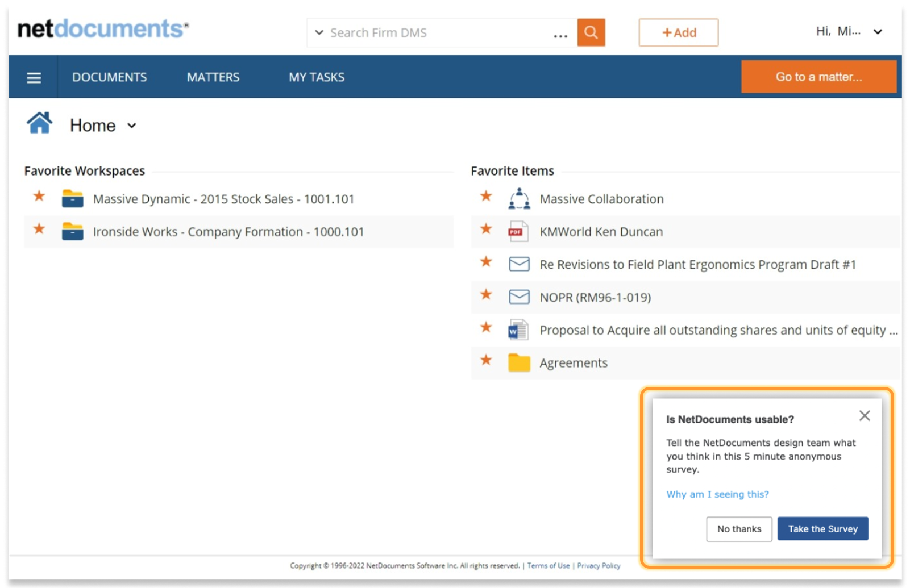Toggle favorite star for Ironside Works workspace
Image resolution: width=910 pixels, height=588 pixels.
39,229
